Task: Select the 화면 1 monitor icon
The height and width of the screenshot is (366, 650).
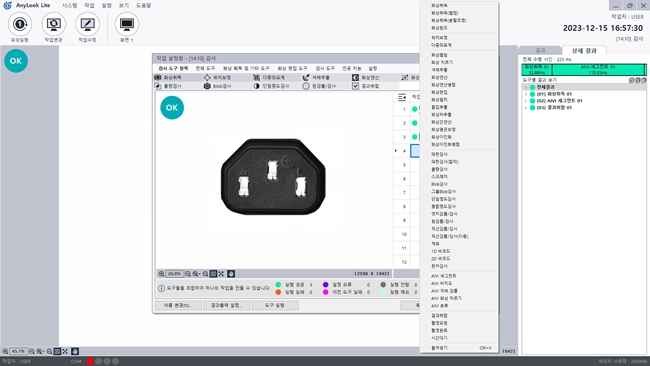Action: tap(127, 24)
